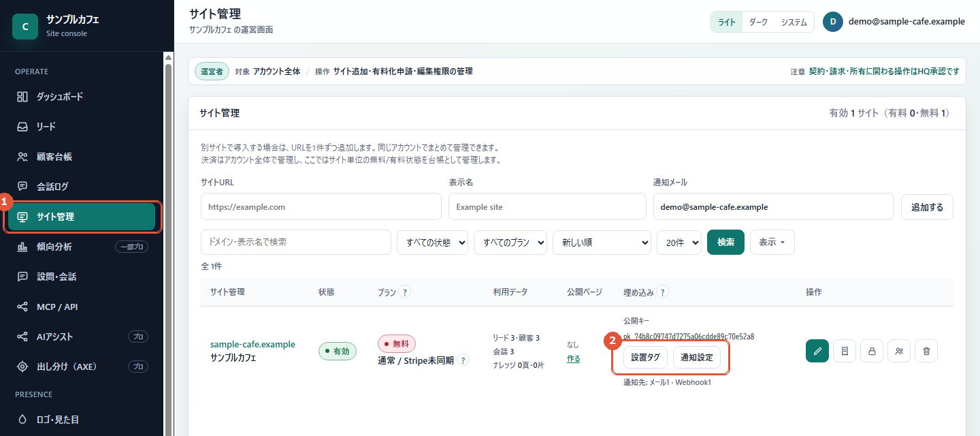Click the 運営者 role badge
Viewport: 980px width, 436px height.
click(x=212, y=71)
